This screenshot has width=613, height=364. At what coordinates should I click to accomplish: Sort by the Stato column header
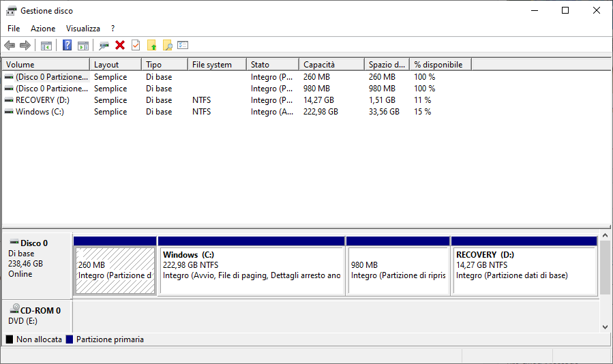click(273, 65)
